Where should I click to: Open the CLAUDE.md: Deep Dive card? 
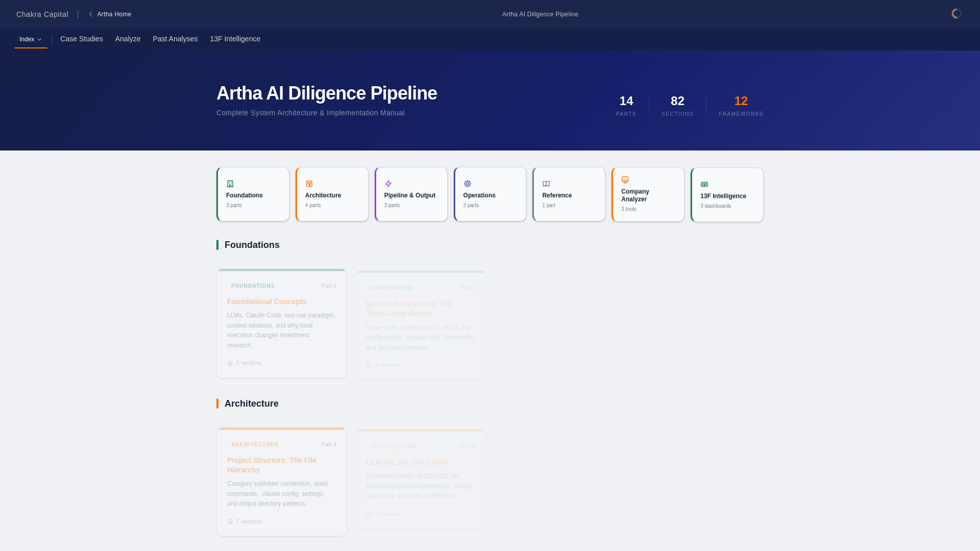click(421, 479)
